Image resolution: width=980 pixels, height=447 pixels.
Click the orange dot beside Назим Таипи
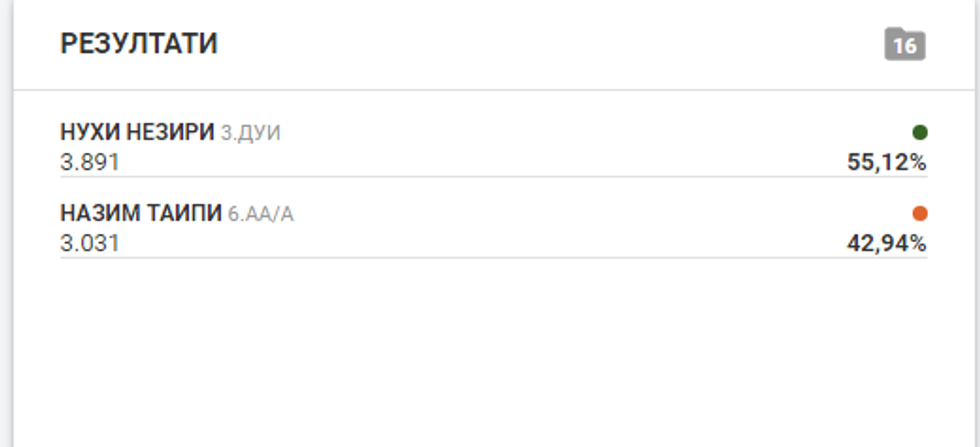[x=920, y=213]
